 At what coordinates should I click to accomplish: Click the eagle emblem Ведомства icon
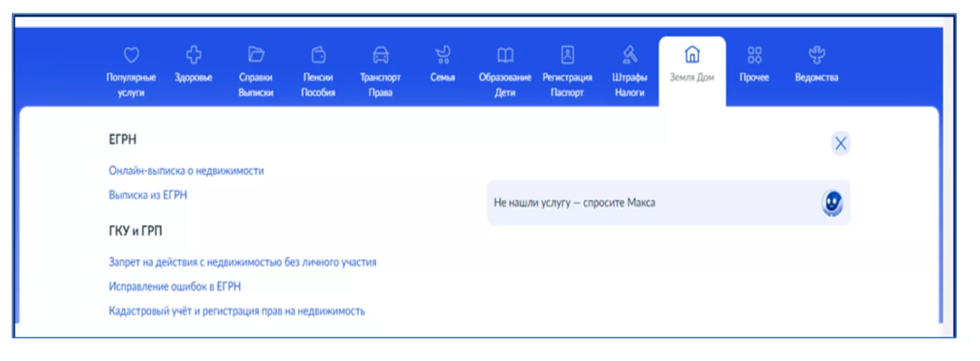click(x=817, y=55)
